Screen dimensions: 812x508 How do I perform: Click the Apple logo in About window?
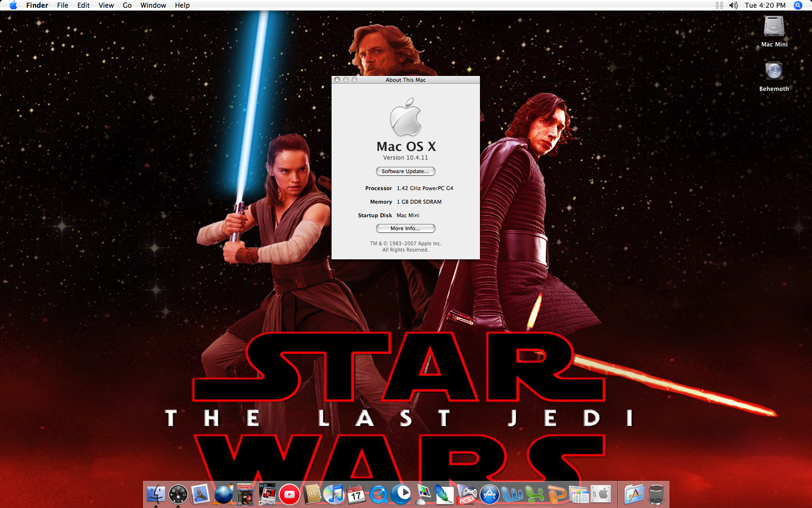(406, 117)
